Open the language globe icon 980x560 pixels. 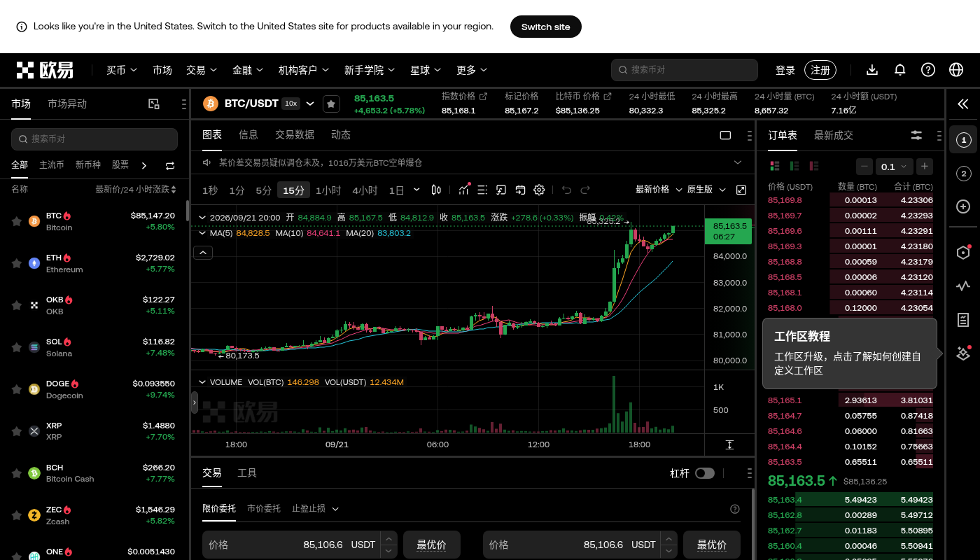(x=956, y=70)
